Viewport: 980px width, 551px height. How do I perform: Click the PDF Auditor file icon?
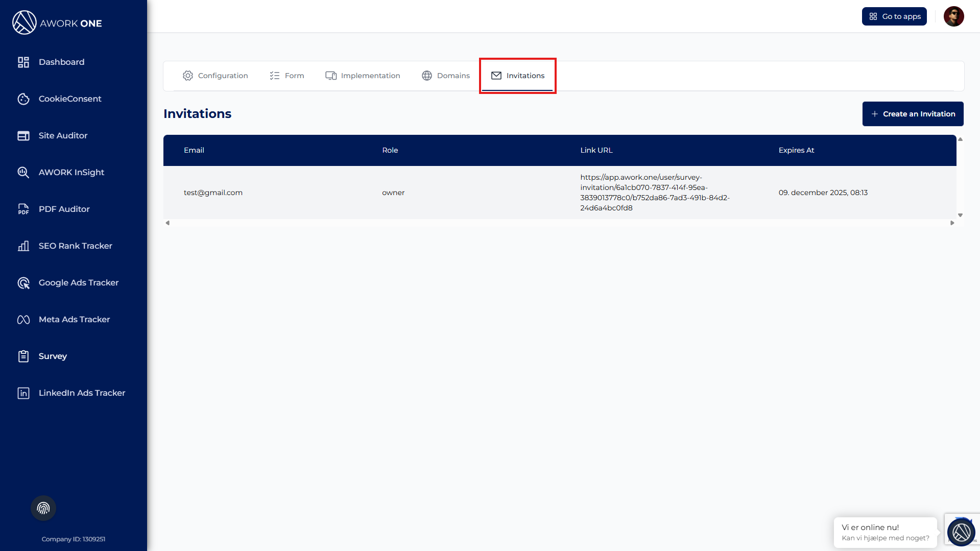click(23, 209)
